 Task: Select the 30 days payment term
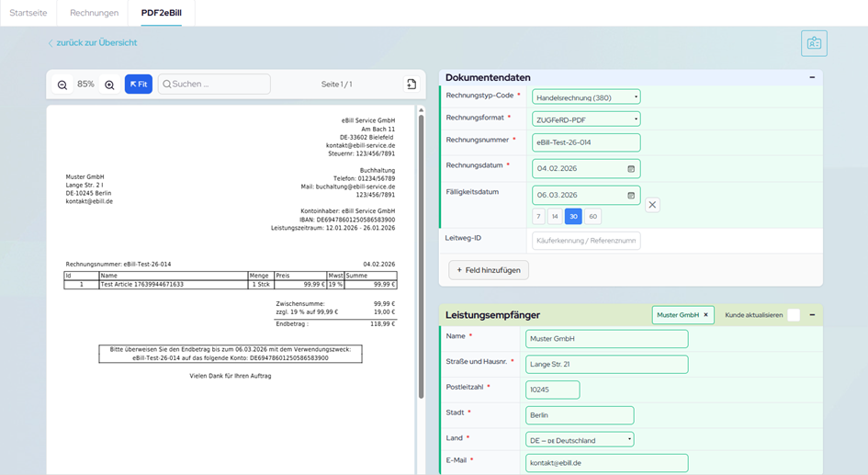coord(573,217)
